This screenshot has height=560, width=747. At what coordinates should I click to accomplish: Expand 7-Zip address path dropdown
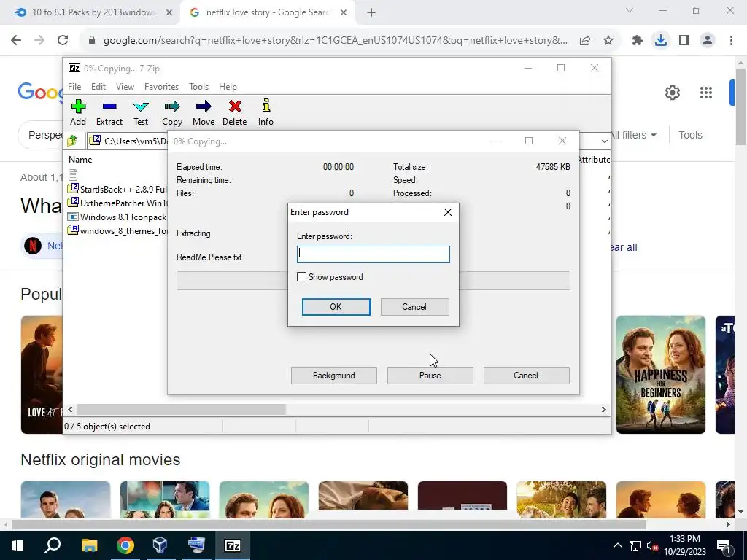[604, 141]
